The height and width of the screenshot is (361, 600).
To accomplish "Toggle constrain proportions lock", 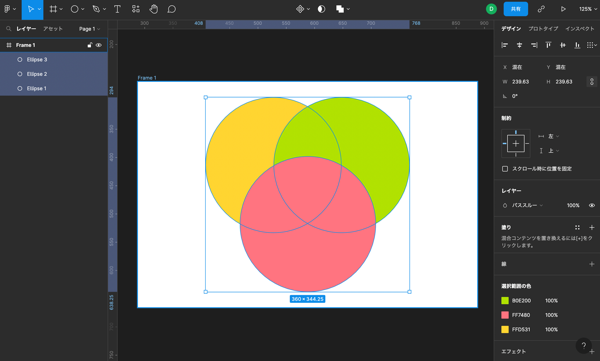I will pyautogui.click(x=592, y=82).
